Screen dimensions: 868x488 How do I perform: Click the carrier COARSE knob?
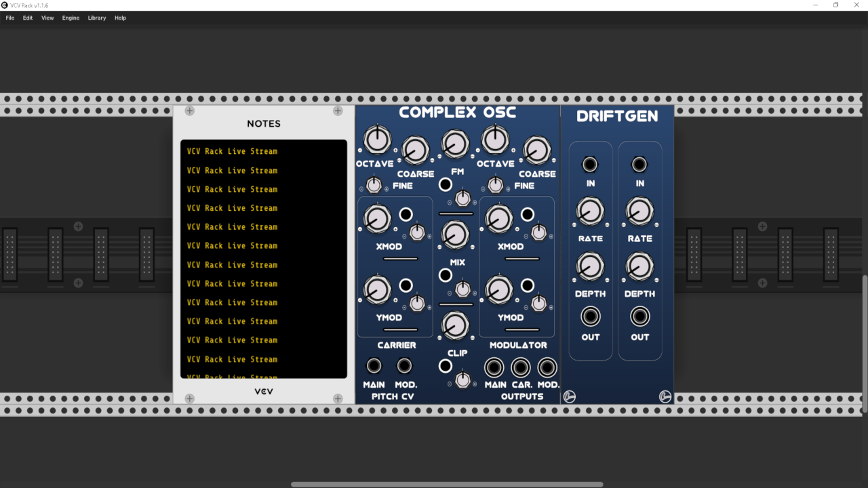click(416, 150)
